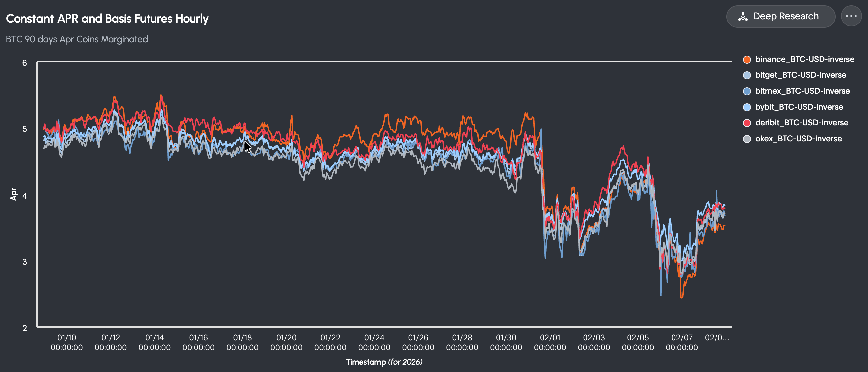868x372 pixels.
Task: Toggle okex_BTC-USD-inverse gray legend dot
Action: coord(747,139)
